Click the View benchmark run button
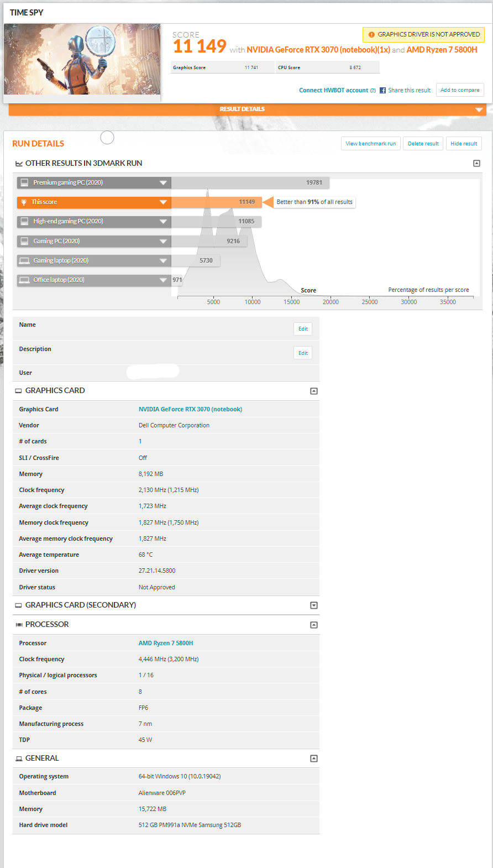Image resolution: width=493 pixels, height=868 pixels. tap(371, 144)
